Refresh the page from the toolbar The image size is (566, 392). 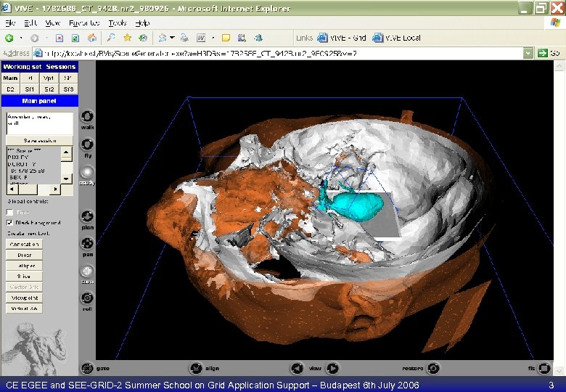coord(75,38)
